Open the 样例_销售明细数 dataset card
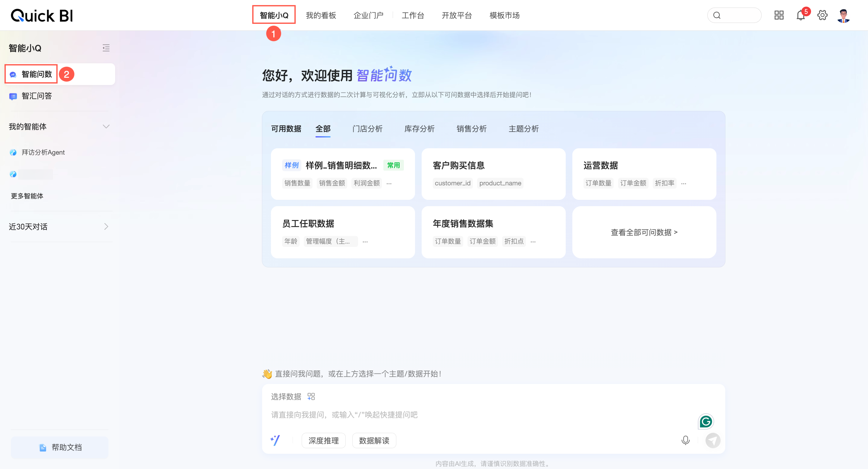The height and width of the screenshot is (469, 868). pos(343,174)
